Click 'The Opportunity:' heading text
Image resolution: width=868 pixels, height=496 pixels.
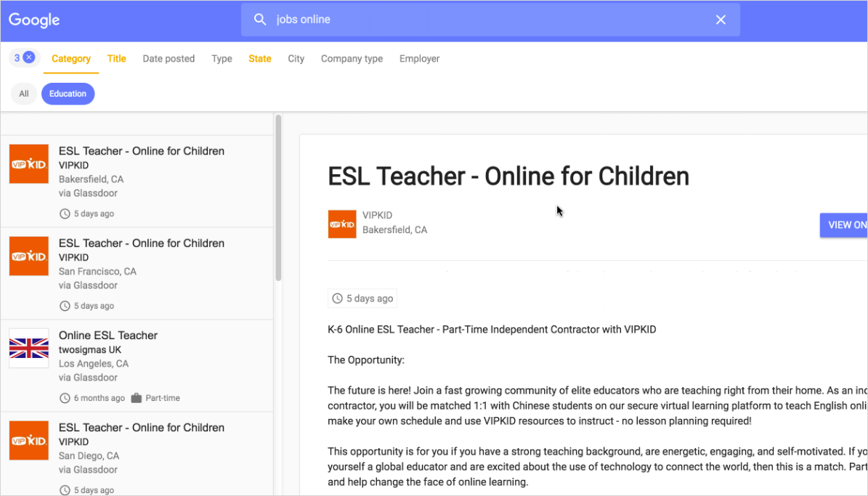[366, 359]
